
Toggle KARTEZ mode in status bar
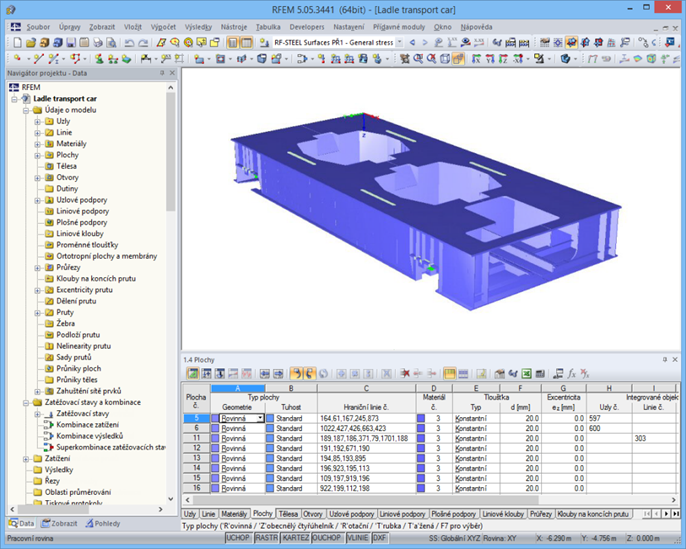[295, 538]
